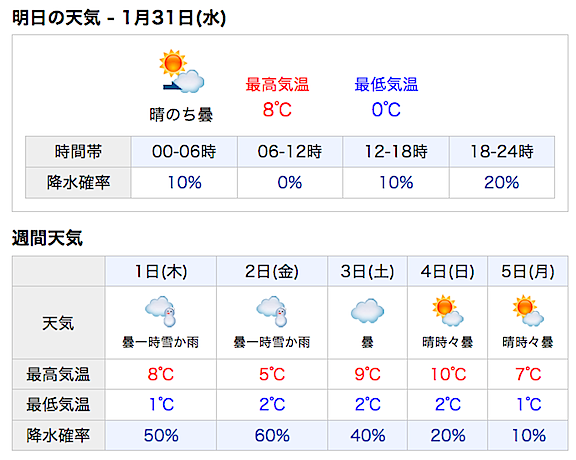Click the 10℃ high temperature on Sunday

[x=448, y=374]
